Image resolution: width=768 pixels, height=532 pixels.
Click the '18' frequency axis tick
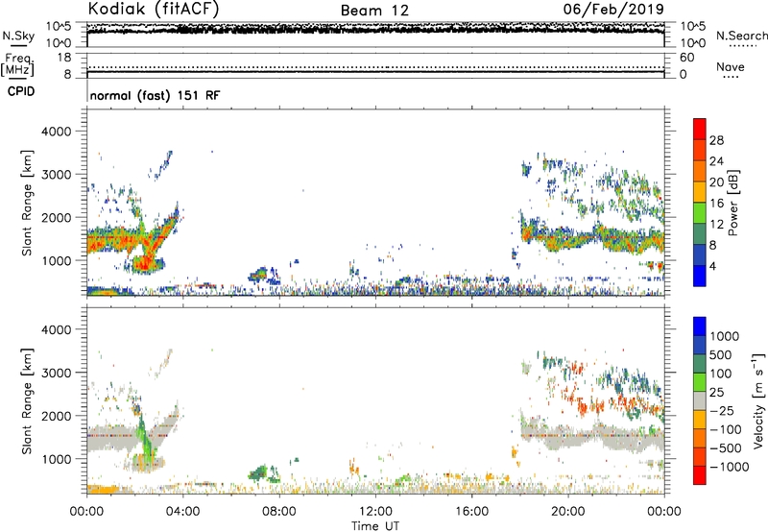(x=64, y=58)
